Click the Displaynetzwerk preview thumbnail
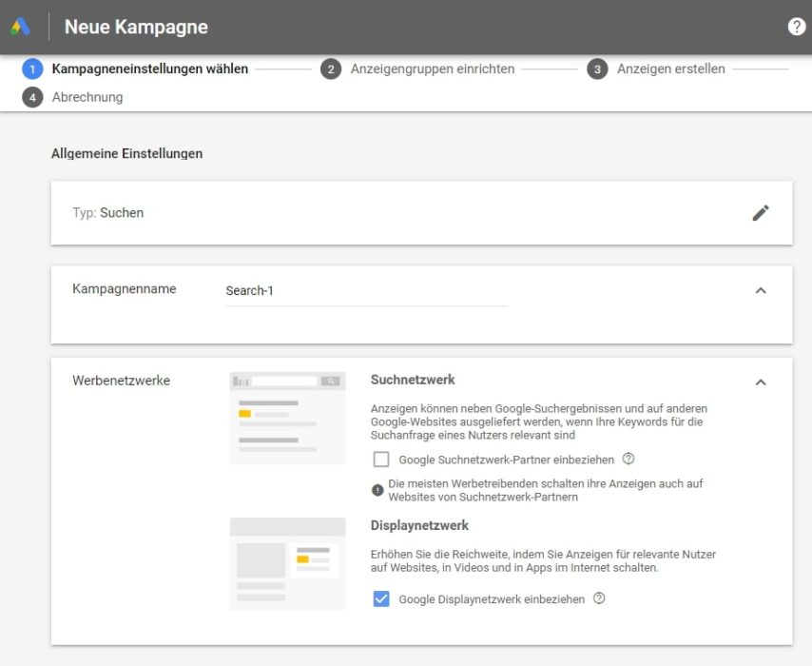The image size is (812, 666). coord(287,563)
